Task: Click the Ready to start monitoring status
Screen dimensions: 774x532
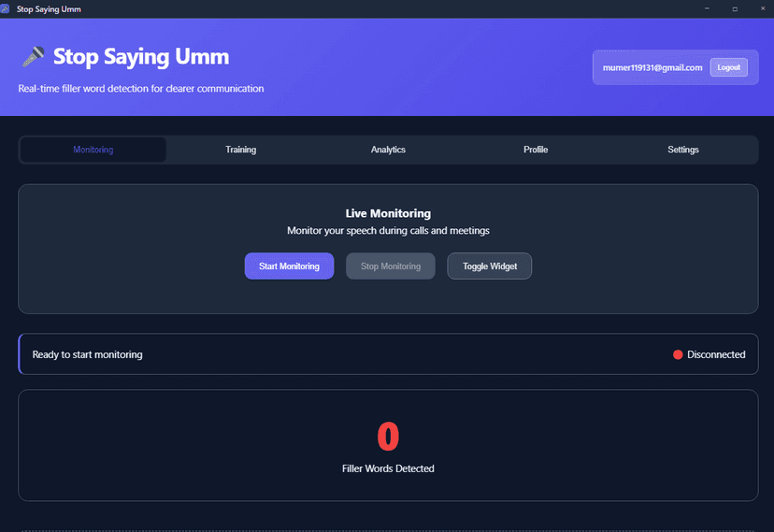Action: tap(88, 354)
